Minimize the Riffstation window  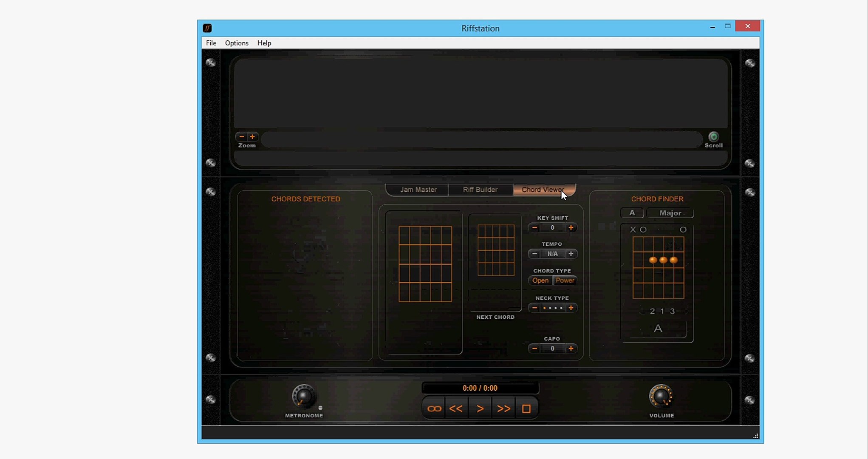pyautogui.click(x=712, y=26)
